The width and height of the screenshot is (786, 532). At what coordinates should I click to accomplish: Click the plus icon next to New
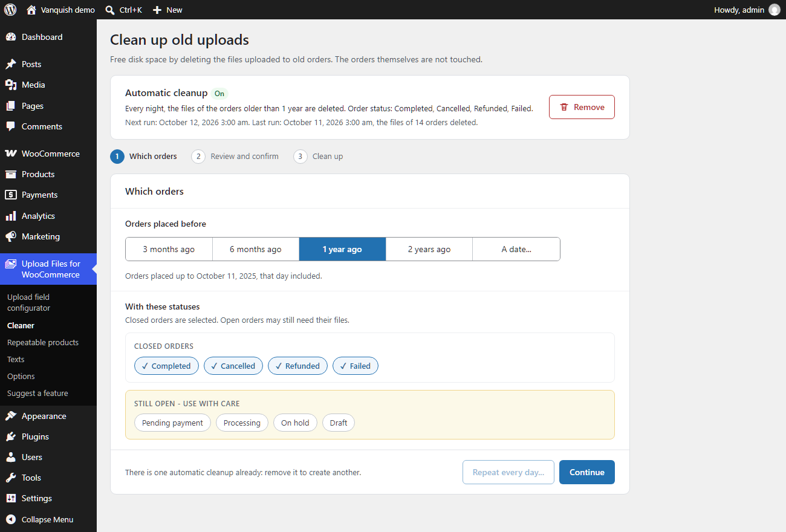click(x=157, y=10)
